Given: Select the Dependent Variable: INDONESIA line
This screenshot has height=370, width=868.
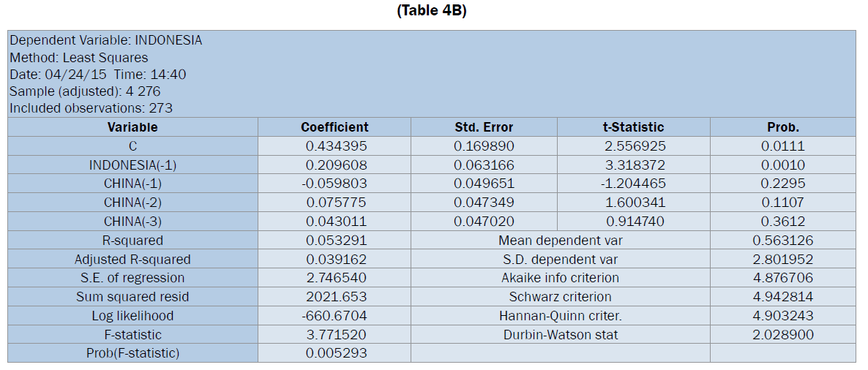Looking at the screenshot, I should 106,41.
